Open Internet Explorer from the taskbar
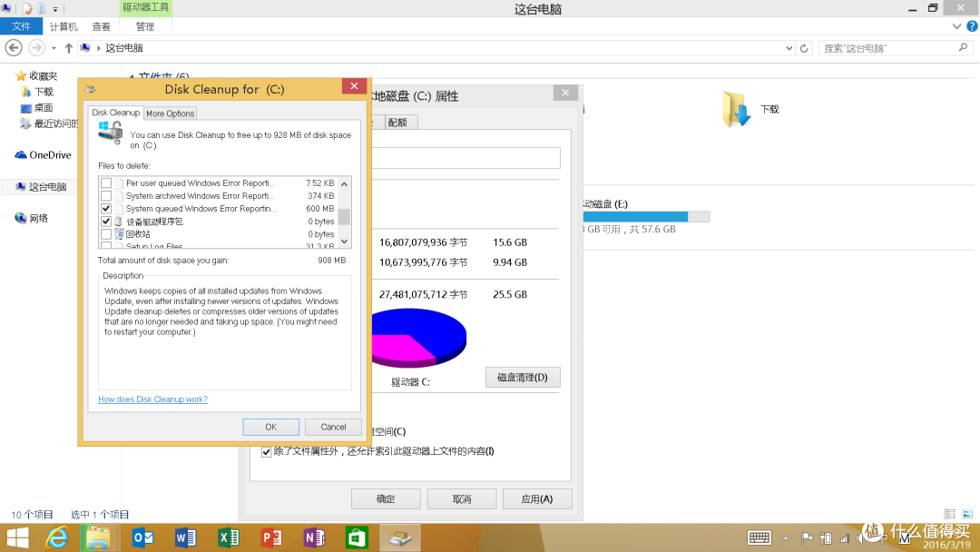980x552 pixels. 57,537
